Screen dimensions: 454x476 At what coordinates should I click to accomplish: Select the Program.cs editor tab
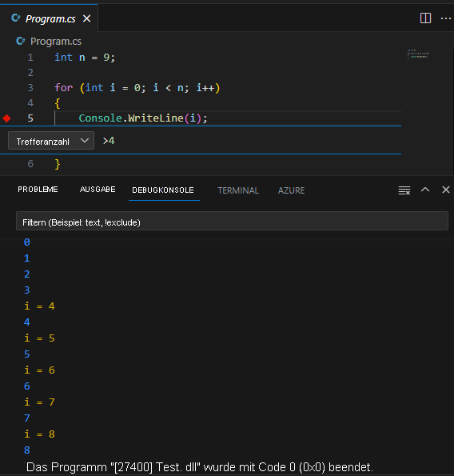[49, 18]
